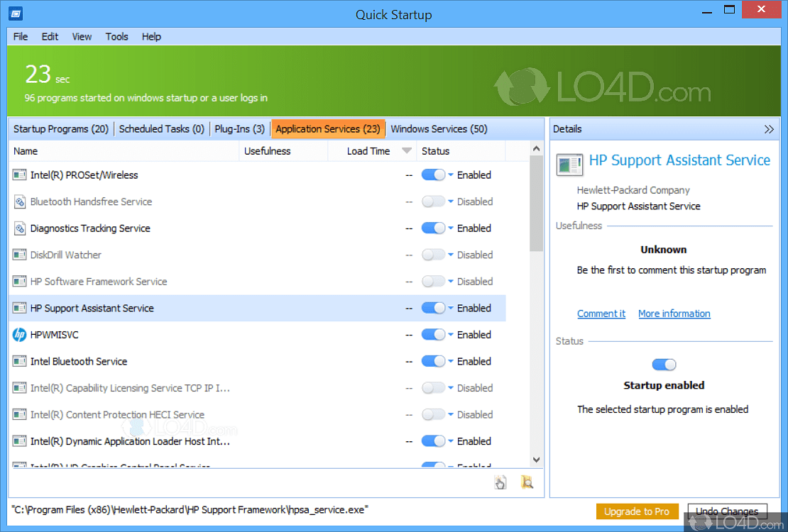Open the File menu
The width and height of the screenshot is (788, 532).
click(21, 37)
